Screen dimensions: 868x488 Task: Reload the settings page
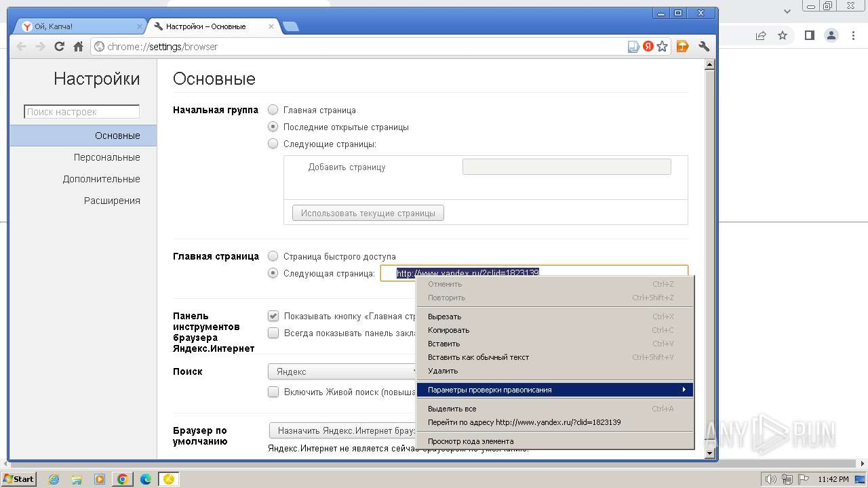[59, 46]
